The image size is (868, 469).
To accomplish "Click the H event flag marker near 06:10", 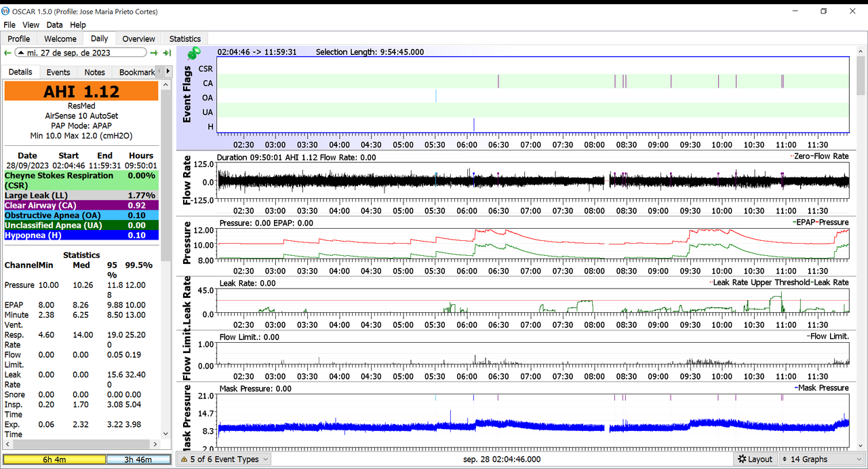I will (474, 124).
